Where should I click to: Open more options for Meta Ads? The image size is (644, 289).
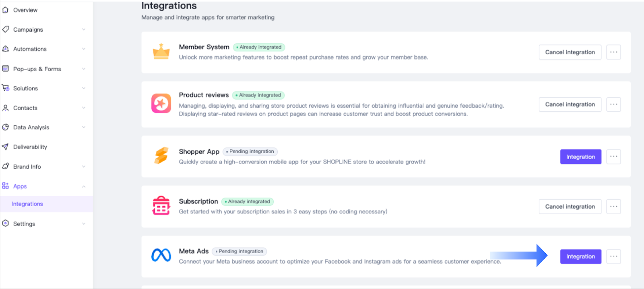613,256
